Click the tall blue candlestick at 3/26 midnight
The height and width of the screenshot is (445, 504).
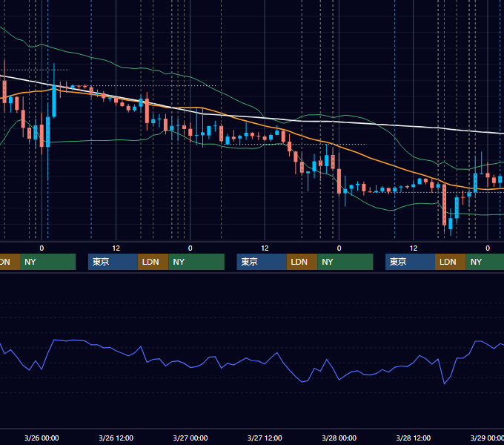(x=48, y=132)
